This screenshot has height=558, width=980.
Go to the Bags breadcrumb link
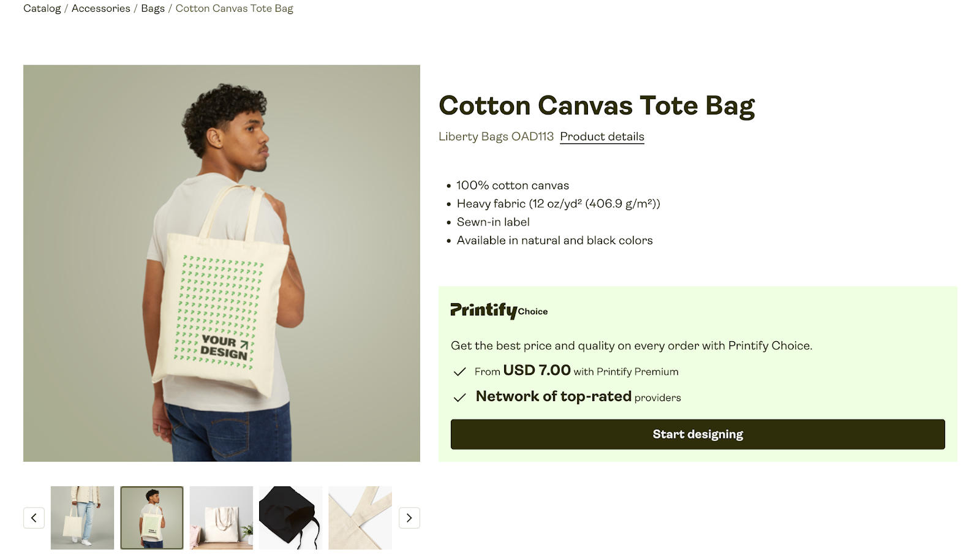tap(152, 8)
